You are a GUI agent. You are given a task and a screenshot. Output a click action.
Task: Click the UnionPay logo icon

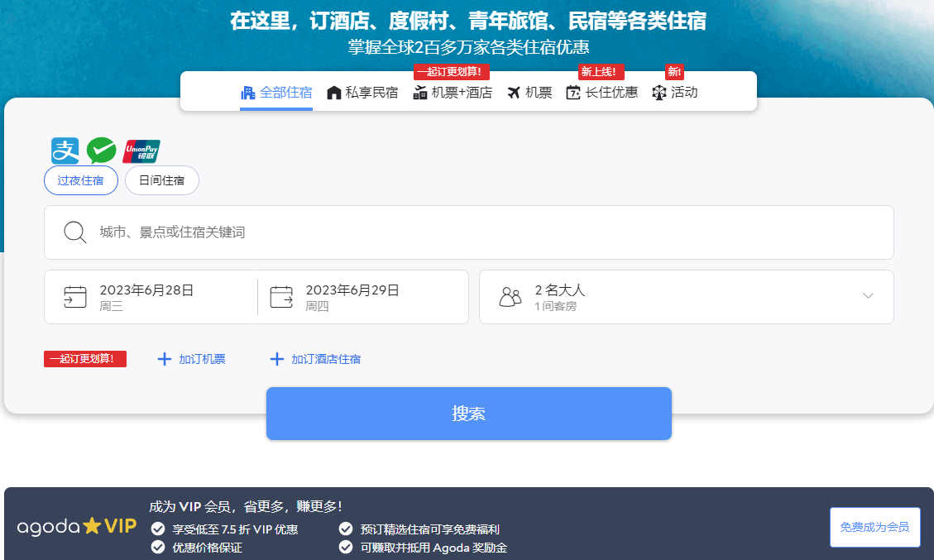point(141,151)
